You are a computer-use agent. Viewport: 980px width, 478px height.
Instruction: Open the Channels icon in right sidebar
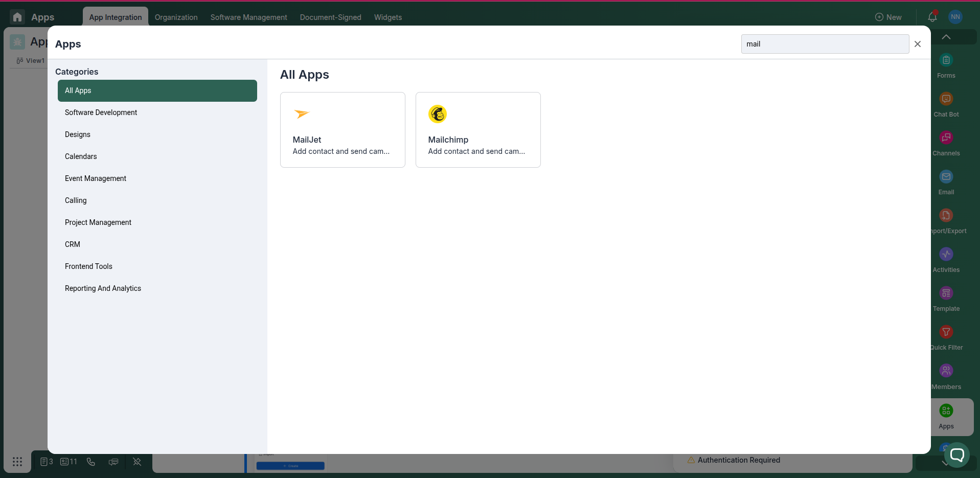pos(946,138)
